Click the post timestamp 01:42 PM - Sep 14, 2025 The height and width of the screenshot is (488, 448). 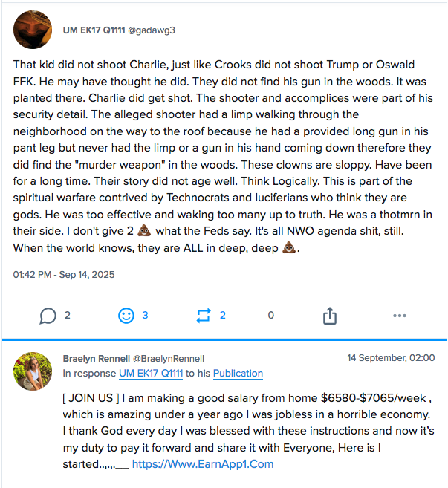(x=64, y=274)
